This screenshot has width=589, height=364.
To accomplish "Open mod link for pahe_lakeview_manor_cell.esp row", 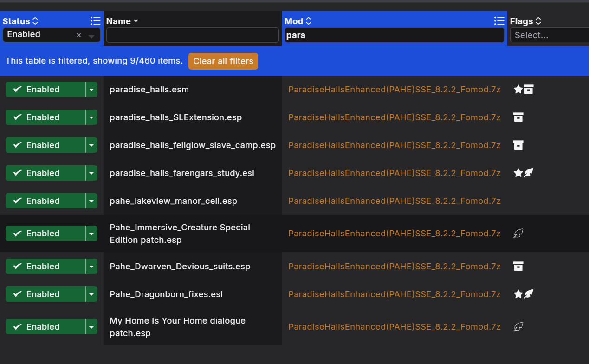I will (395, 201).
